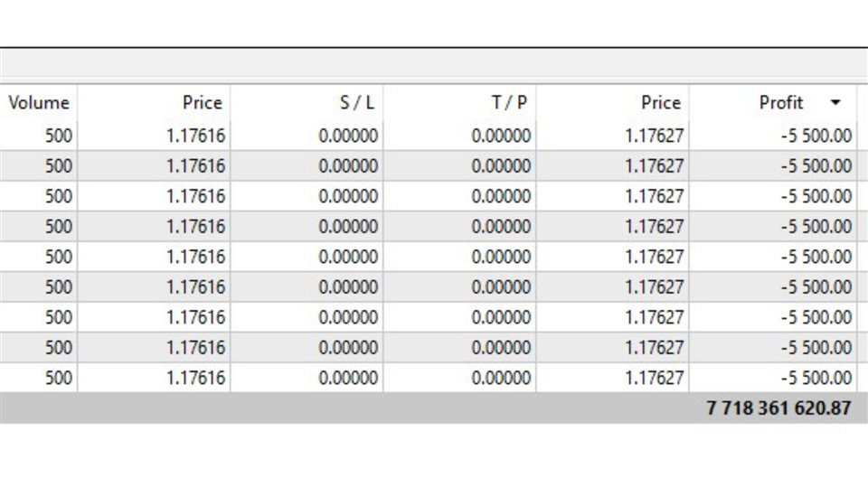This screenshot has height=488, width=868.
Task: Select the T / P column header
Action: (509, 102)
